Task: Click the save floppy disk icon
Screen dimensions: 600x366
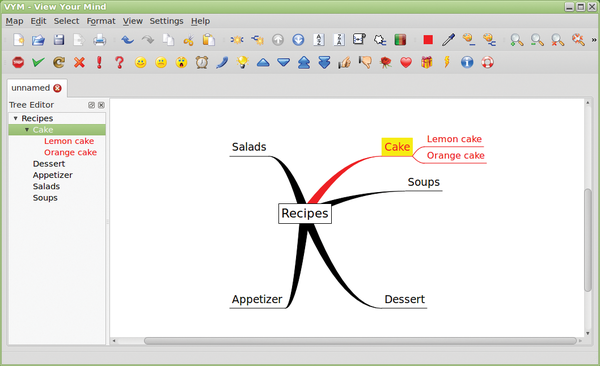Action: point(59,39)
